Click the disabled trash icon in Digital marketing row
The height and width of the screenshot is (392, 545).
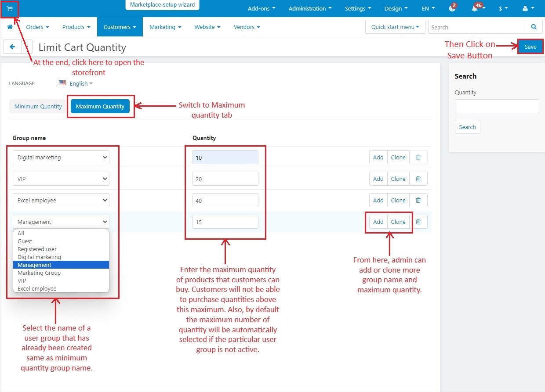[418, 157]
